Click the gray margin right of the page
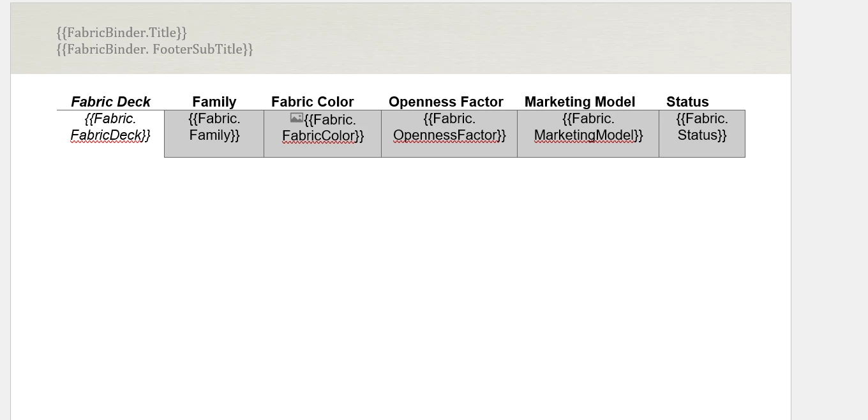Image resolution: width=868 pixels, height=420 pixels. [830, 210]
